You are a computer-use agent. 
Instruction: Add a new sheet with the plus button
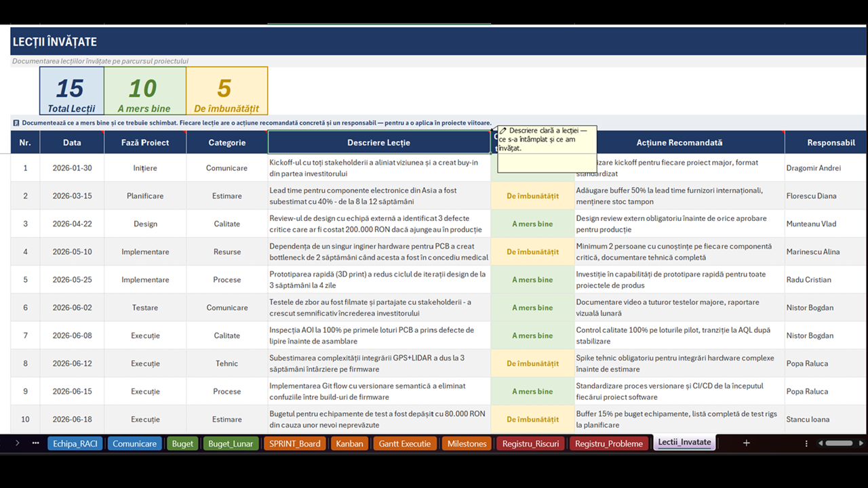pyautogui.click(x=746, y=443)
